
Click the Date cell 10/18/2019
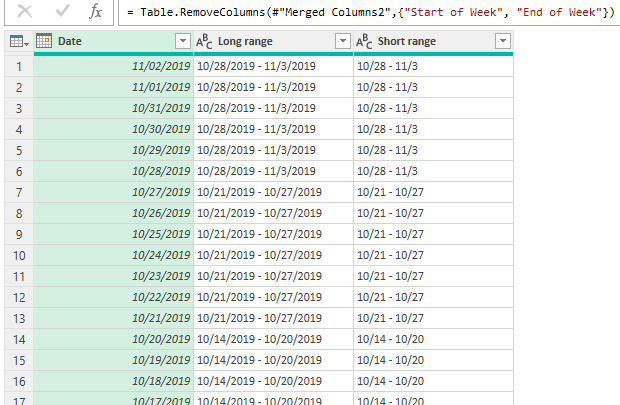coord(113,381)
